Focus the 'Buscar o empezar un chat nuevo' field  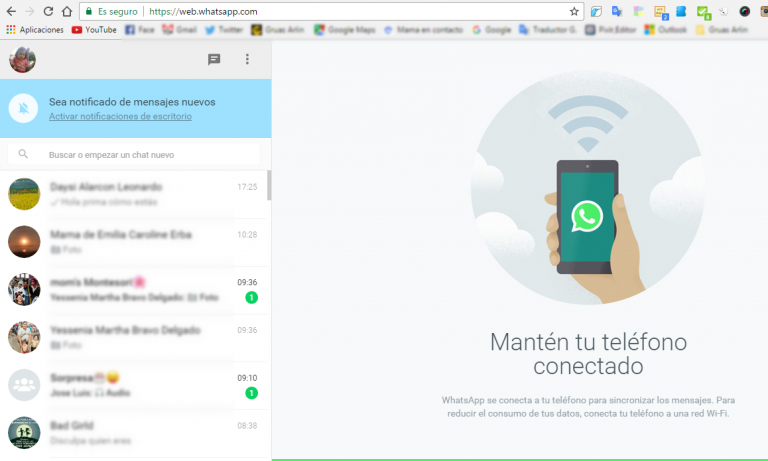[x=134, y=155]
